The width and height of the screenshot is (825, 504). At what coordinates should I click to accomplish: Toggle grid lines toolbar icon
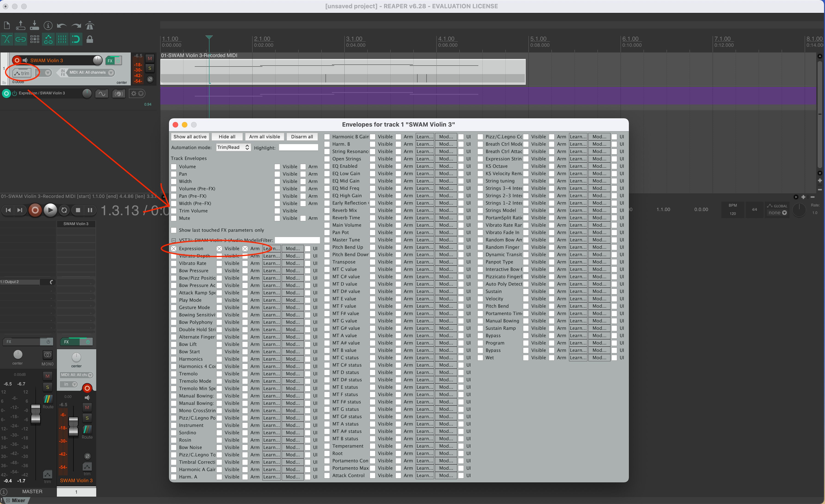[62, 40]
